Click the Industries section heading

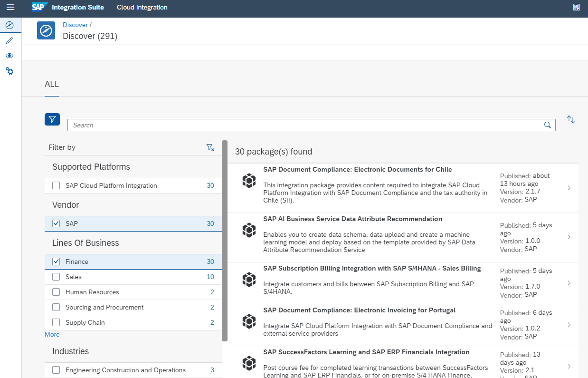tap(70, 351)
